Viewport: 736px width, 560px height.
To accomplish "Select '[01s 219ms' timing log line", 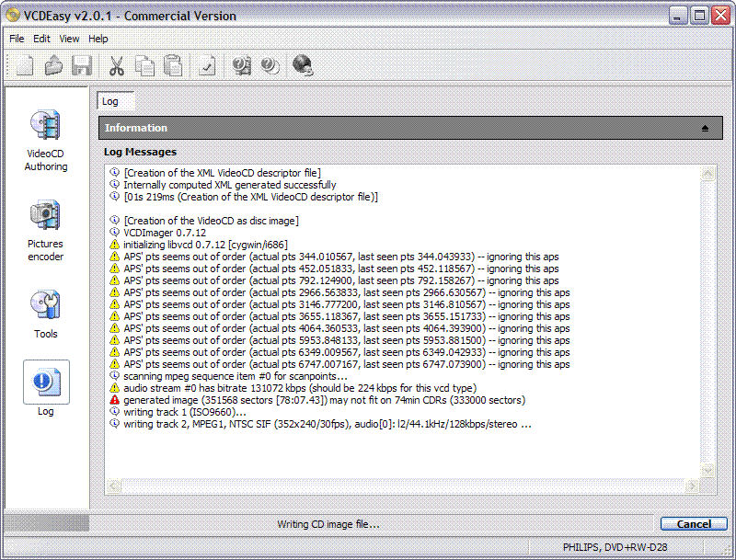I will 250,197.
